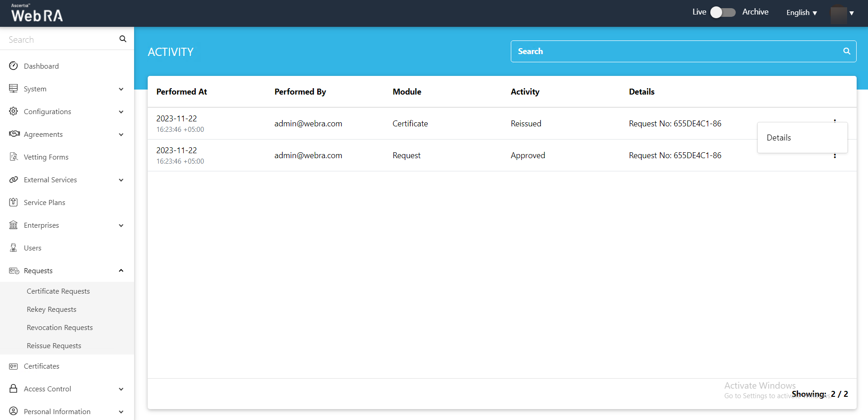Click the sidebar search magnifier icon
Screen dimensions: 868x420
coord(123,39)
